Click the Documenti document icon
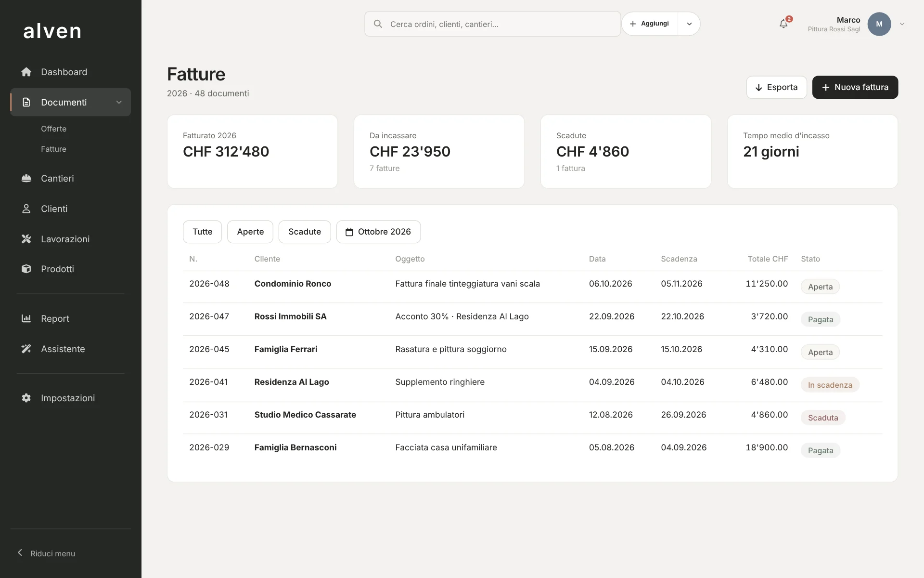924x578 pixels. 26,102
